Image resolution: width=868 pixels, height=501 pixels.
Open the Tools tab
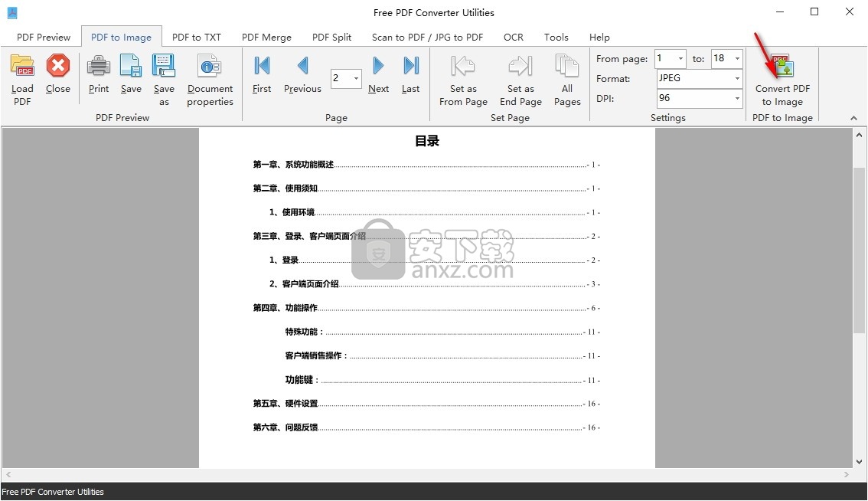pos(556,37)
